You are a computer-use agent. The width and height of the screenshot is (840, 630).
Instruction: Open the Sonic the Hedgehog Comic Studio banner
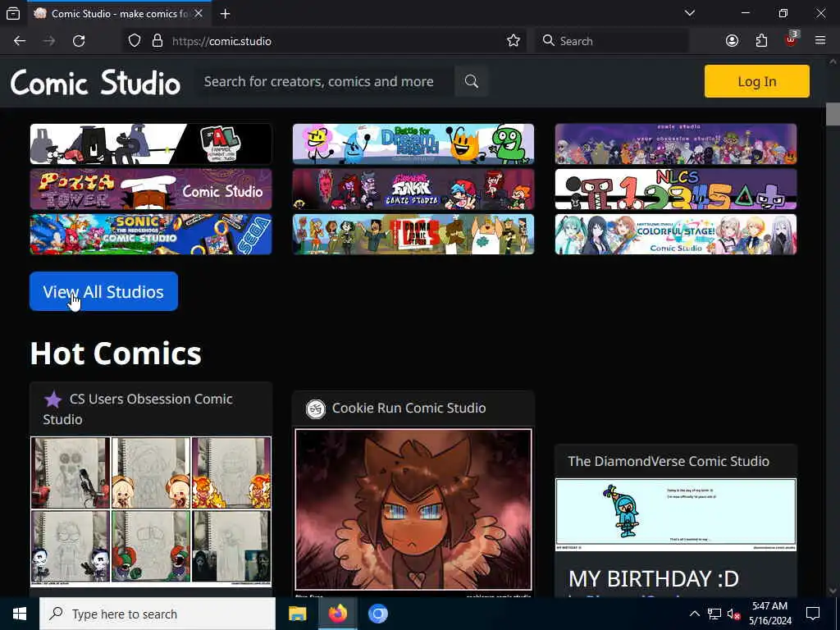point(151,234)
